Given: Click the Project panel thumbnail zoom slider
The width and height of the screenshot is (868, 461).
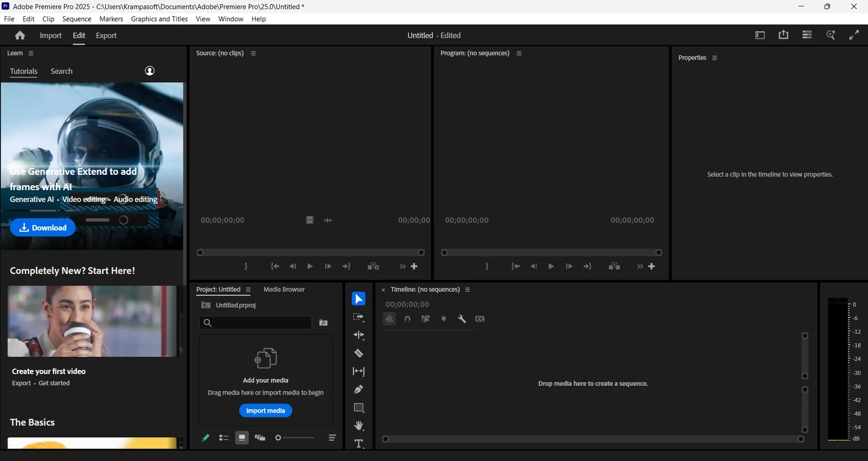Looking at the screenshot, I should 295,438.
